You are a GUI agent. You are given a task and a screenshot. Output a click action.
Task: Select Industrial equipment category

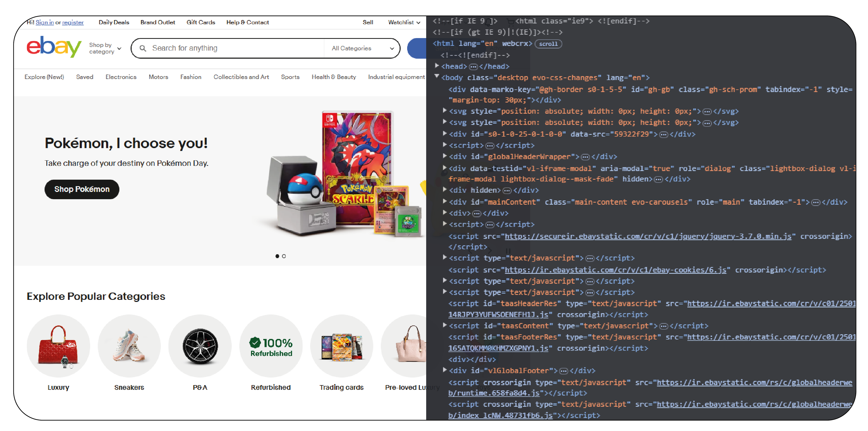(x=396, y=77)
